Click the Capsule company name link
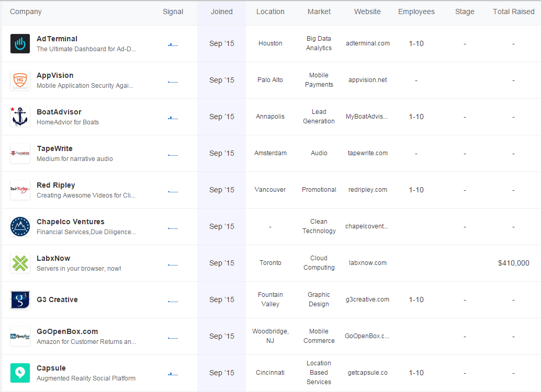The height and width of the screenshot is (392, 541). pos(51,368)
